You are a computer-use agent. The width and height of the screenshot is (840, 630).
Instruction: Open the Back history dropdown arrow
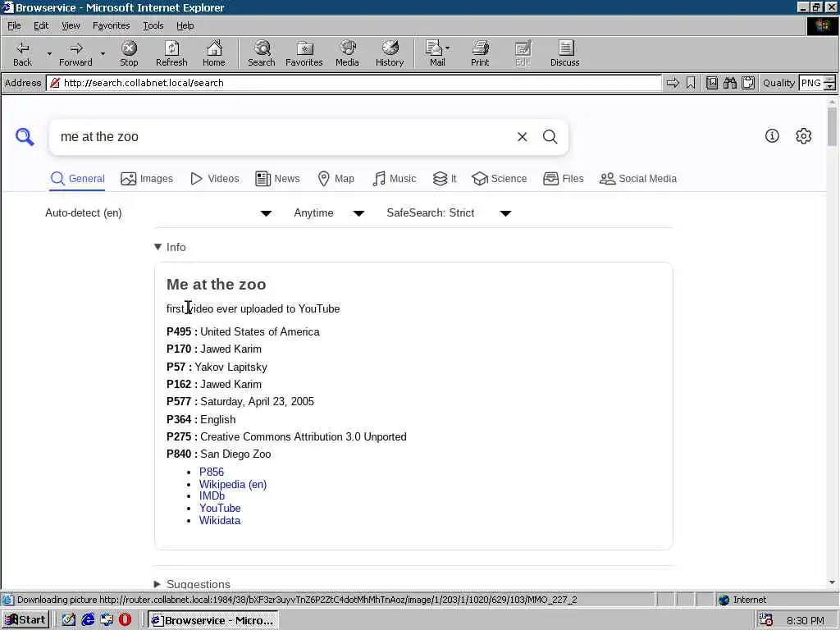click(49, 53)
